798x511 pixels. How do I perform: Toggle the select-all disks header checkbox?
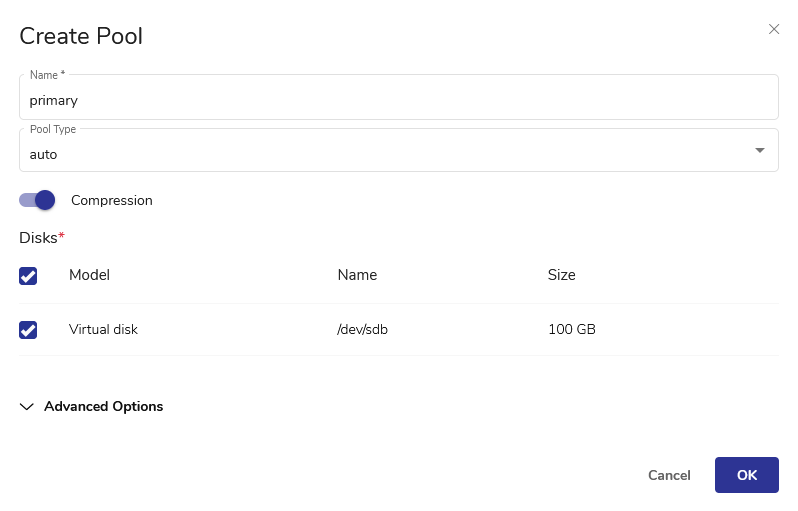[x=28, y=276]
